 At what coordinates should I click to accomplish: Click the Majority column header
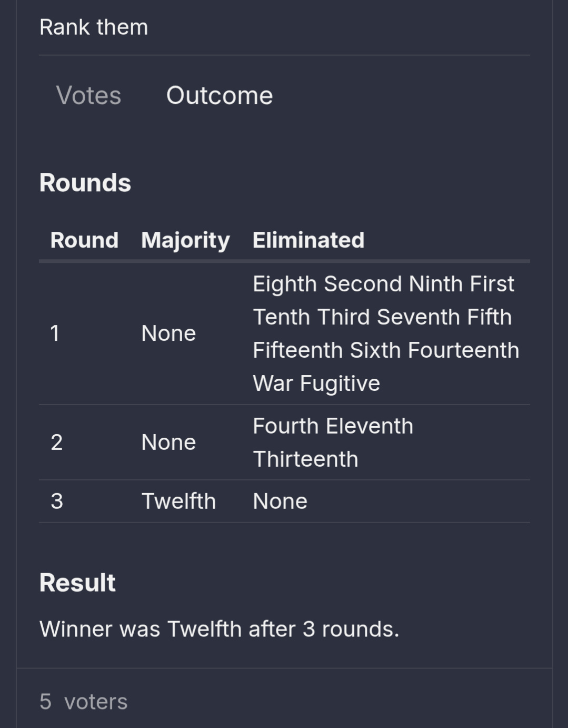185,240
